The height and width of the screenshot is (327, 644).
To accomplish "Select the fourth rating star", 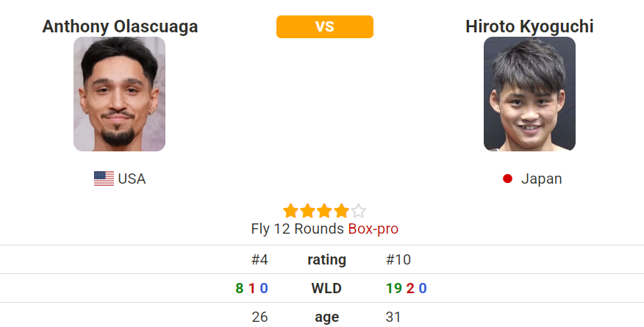I will [x=341, y=211].
